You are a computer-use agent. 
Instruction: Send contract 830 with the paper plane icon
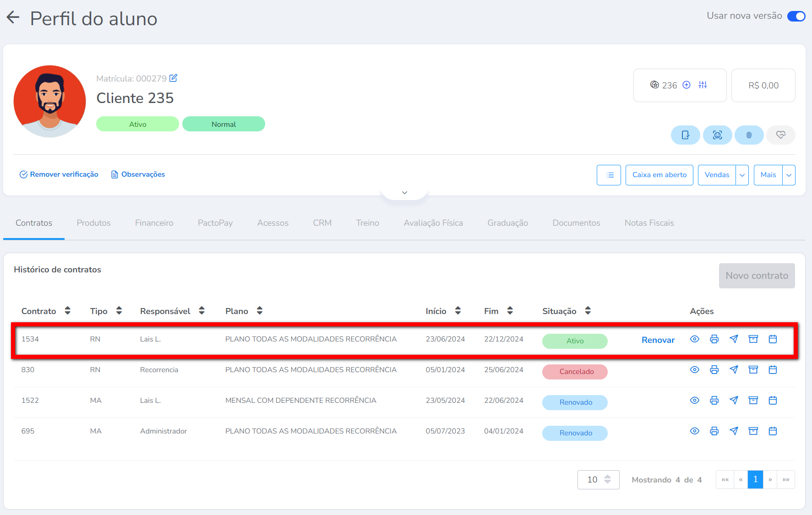click(734, 370)
